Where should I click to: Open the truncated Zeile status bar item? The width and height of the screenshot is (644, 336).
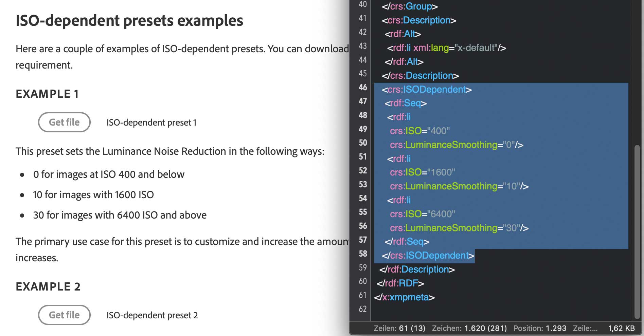pos(585,328)
